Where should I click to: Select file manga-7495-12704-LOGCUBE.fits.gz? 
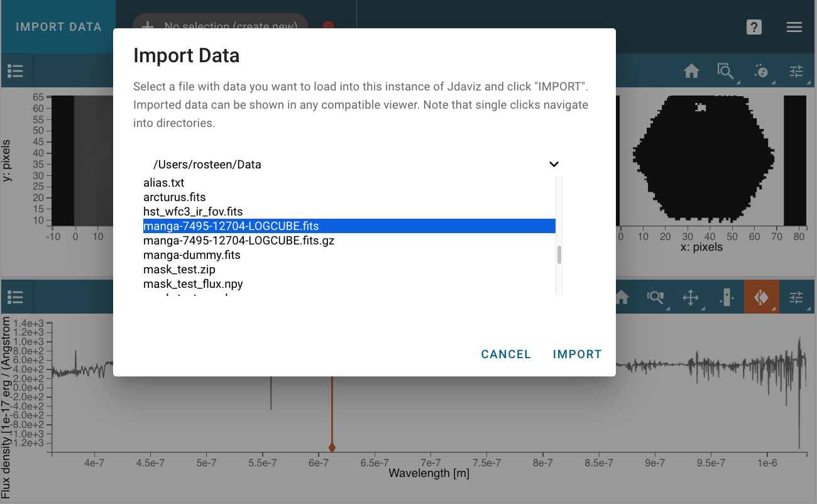pos(349,241)
